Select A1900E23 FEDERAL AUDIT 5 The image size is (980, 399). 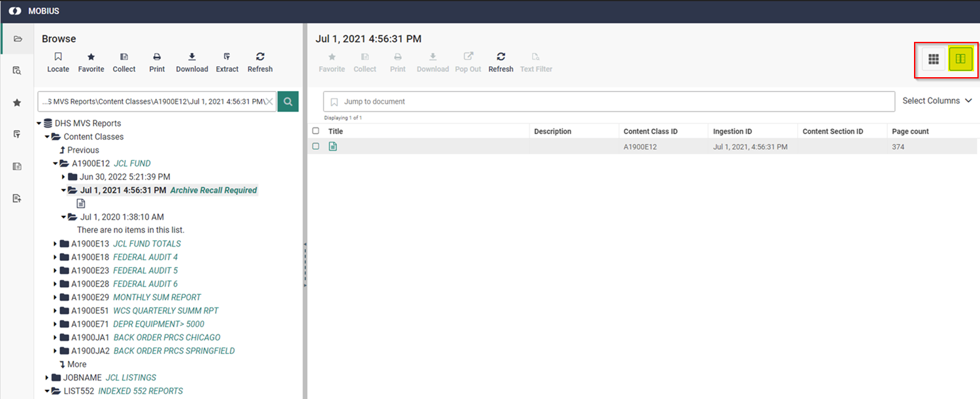pyautogui.click(x=124, y=270)
